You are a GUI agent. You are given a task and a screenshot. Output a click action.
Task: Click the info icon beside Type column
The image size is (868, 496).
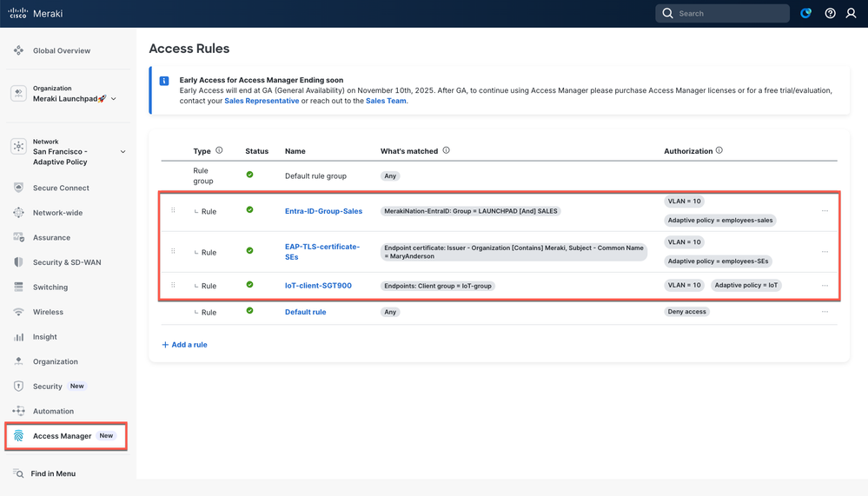pyautogui.click(x=219, y=150)
